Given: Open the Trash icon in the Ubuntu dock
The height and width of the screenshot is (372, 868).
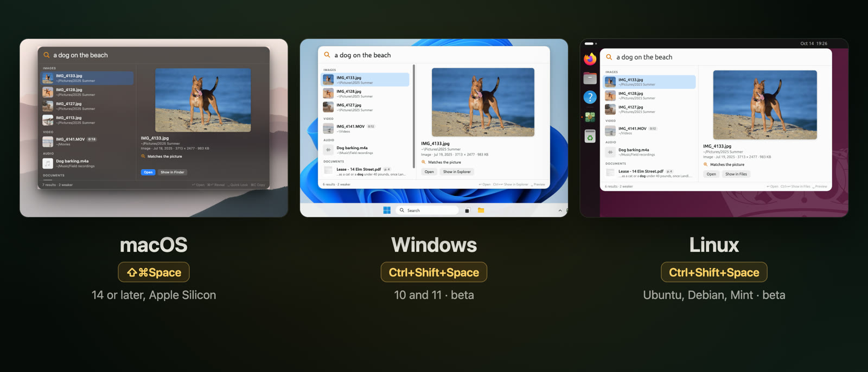Looking at the screenshot, I should click(590, 136).
